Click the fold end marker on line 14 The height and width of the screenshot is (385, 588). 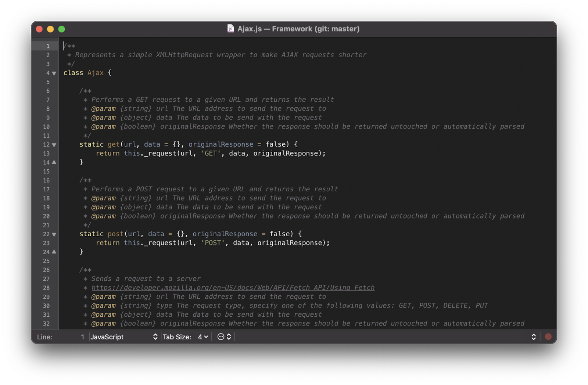[54, 162]
